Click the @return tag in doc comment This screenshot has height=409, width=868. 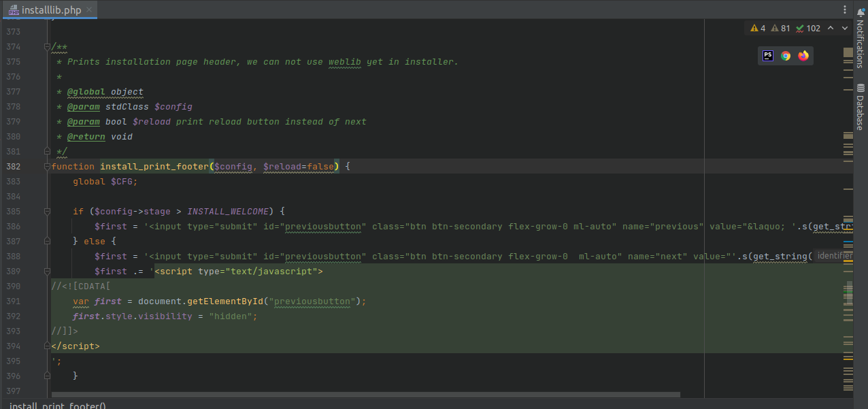point(86,136)
